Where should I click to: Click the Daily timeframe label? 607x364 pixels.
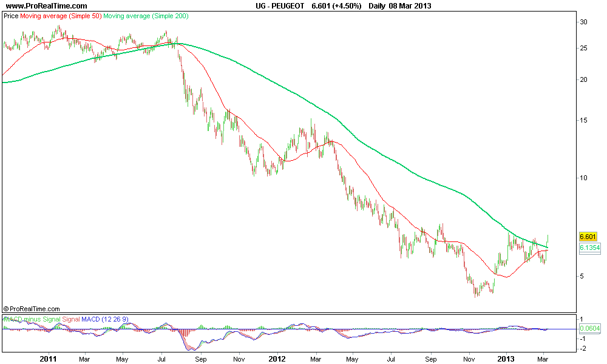pos(376,6)
